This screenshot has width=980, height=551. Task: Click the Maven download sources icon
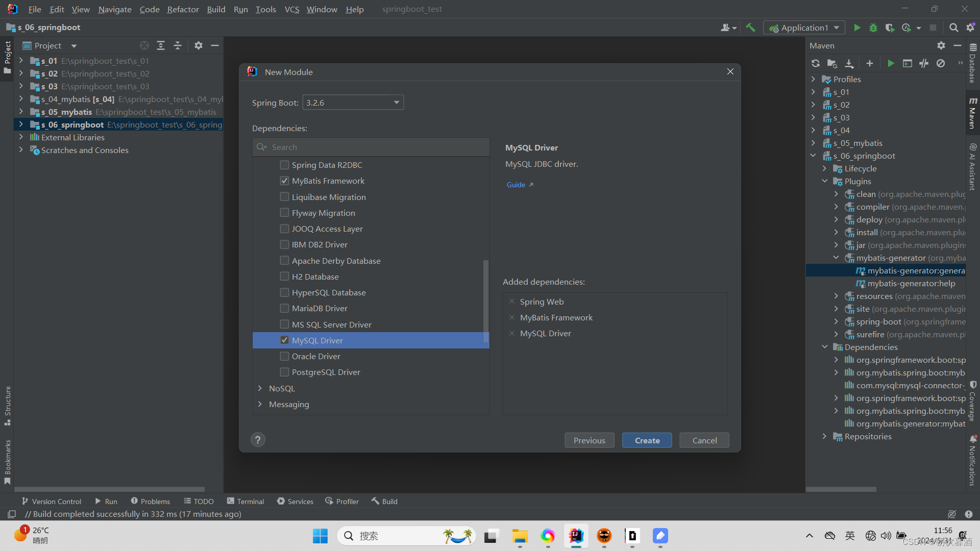coord(849,63)
